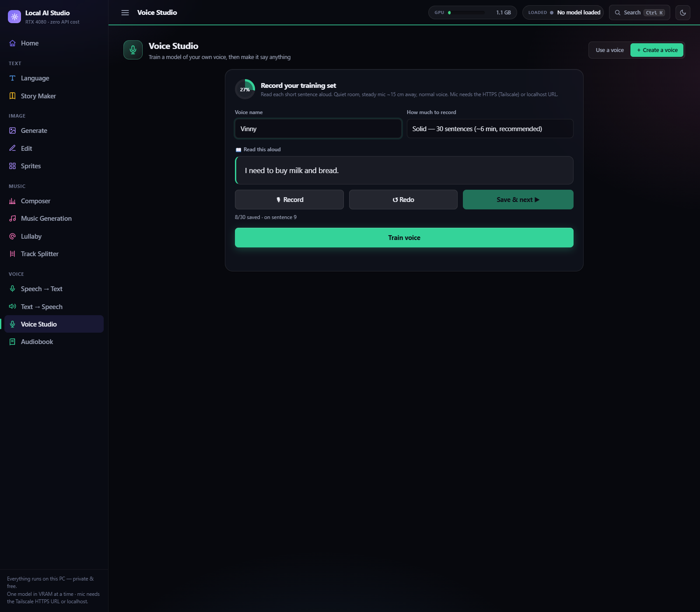Click the image Generate icon
700x612 pixels.
point(13,131)
